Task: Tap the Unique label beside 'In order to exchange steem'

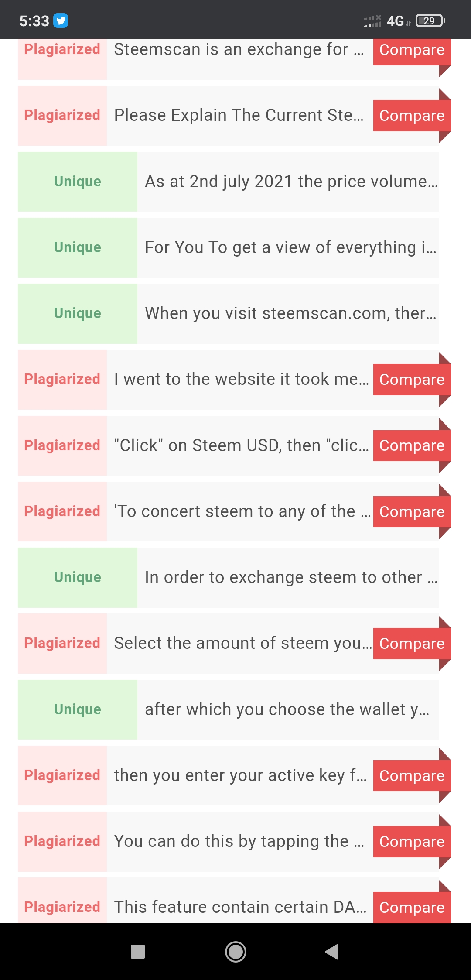Action: (78, 577)
